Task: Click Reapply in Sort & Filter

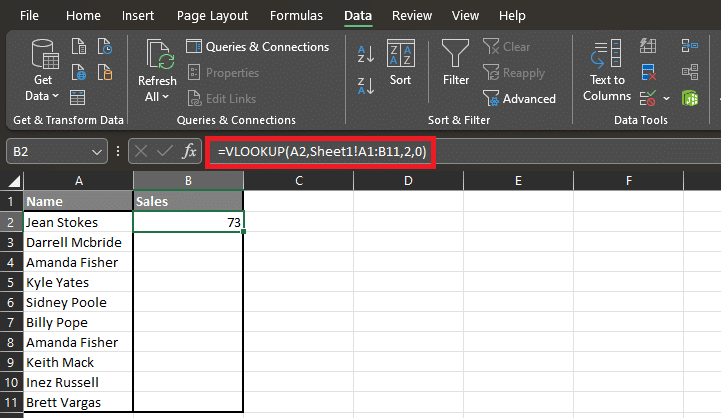Action: tap(514, 73)
